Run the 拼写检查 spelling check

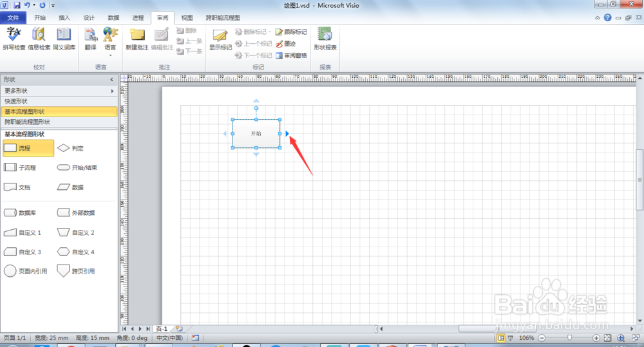tap(14, 39)
